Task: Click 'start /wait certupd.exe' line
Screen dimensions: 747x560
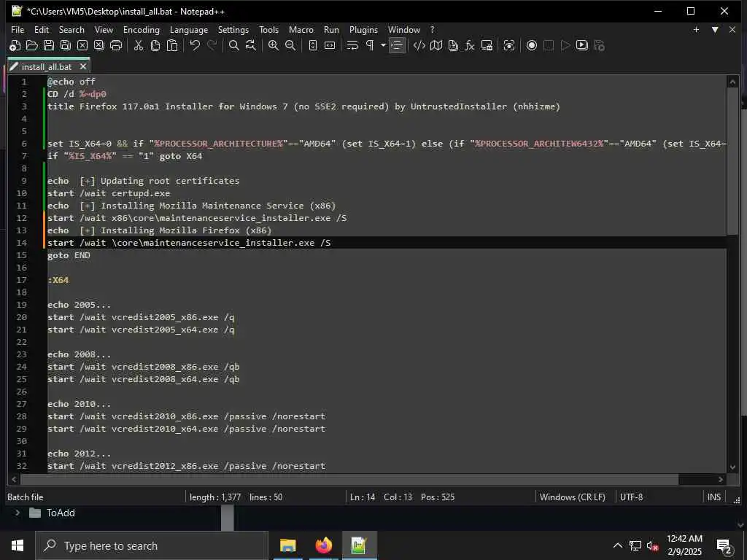Action: [x=109, y=193]
